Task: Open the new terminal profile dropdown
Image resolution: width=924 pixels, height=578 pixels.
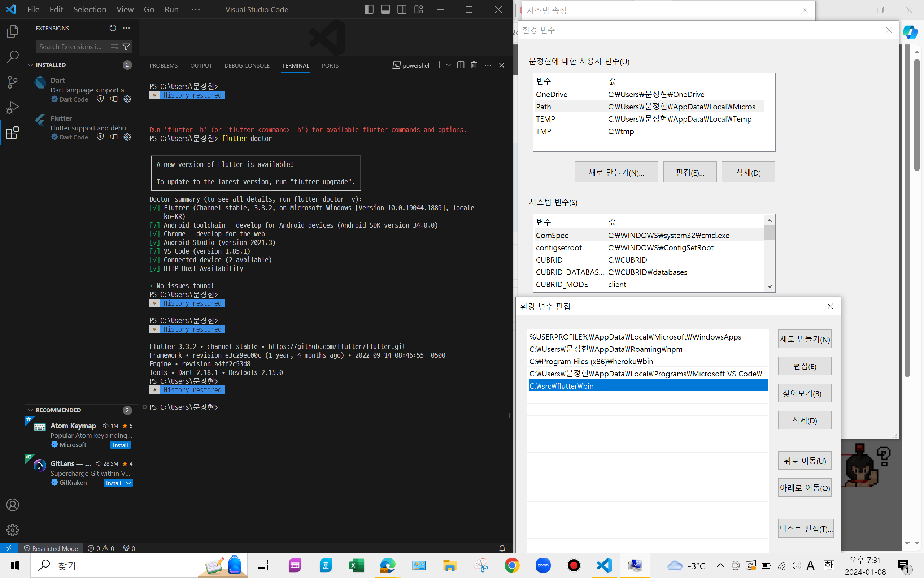Action: tap(449, 65)
